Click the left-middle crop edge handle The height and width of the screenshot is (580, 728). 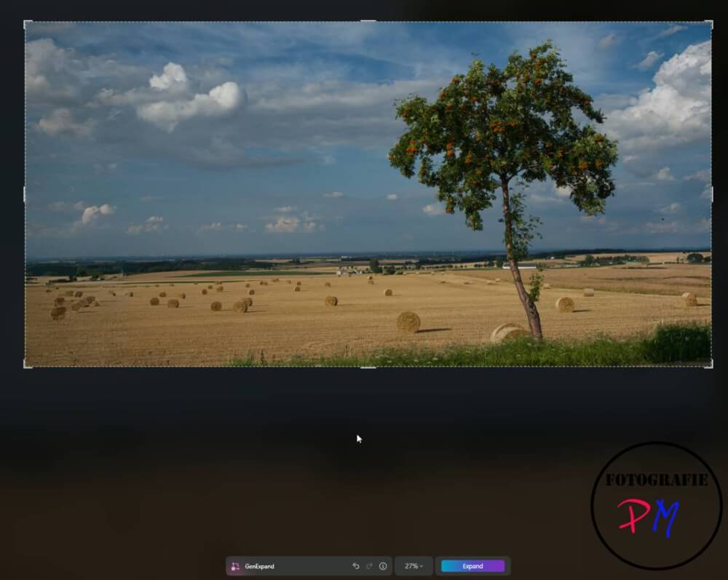(x=25, y=194)
